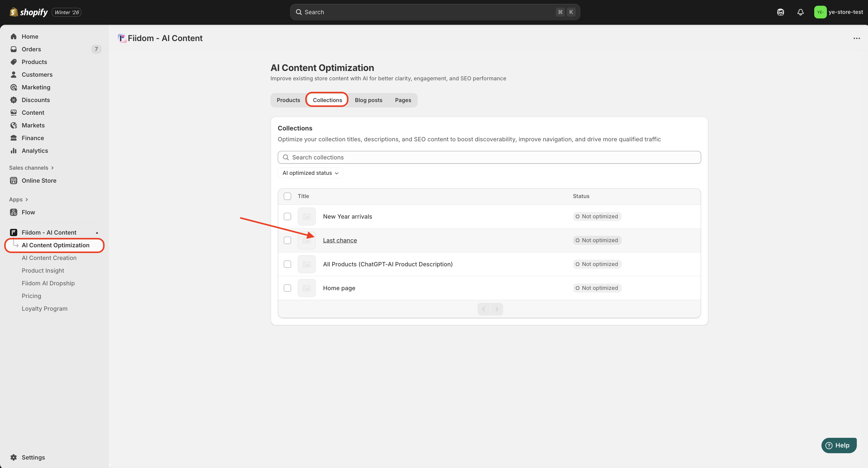Switch to the Blog posts tab
The image size is (868, 468).
[368, 100]
